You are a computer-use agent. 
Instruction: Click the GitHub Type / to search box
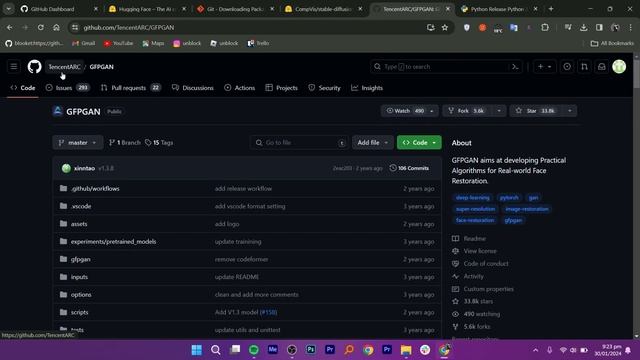(x=447, y=67)
